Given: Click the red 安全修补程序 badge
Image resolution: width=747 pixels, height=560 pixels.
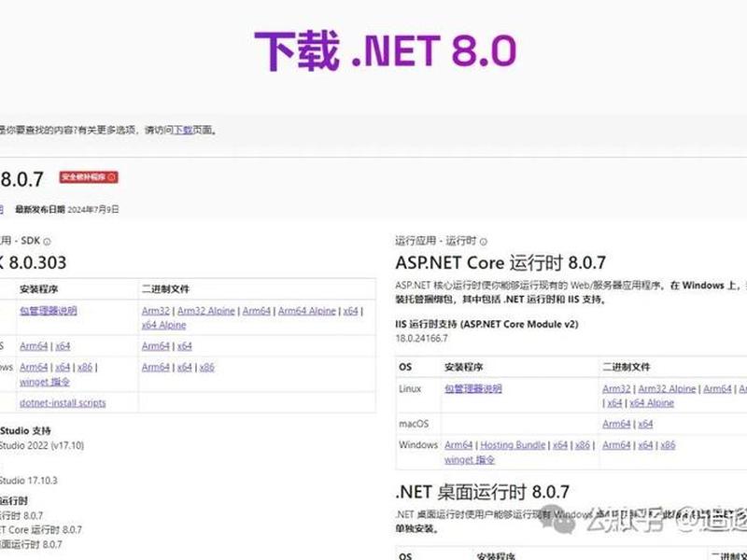Looking at the screenshot, I should [x=89, y=177].
